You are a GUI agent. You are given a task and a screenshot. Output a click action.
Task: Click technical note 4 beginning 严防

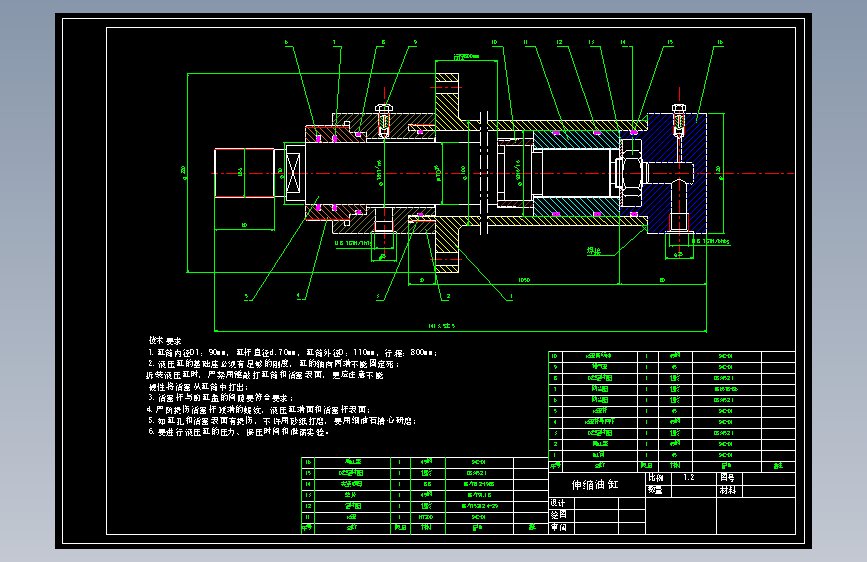tap(258, 410)
